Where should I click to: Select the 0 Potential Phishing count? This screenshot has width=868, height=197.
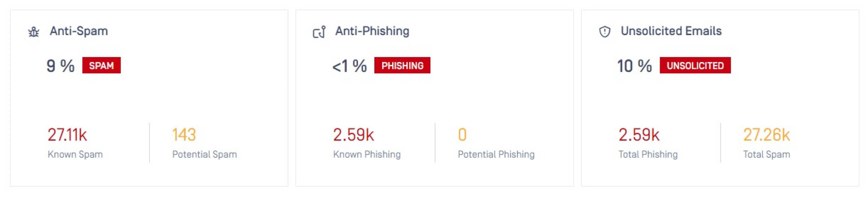462,135
